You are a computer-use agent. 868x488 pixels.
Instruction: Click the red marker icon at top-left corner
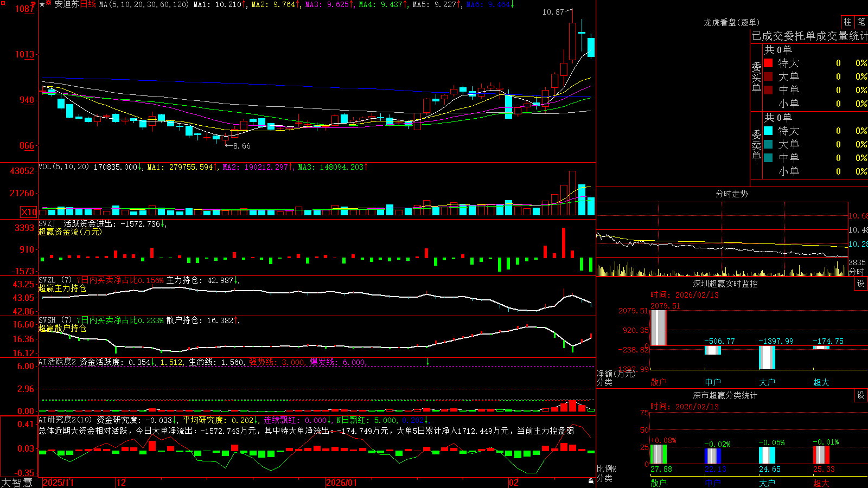tap(3, 3)
